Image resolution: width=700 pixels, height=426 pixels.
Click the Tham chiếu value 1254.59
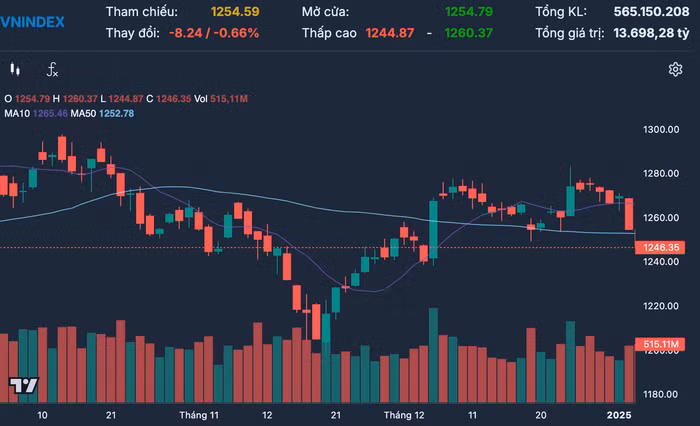pos(235,12)
